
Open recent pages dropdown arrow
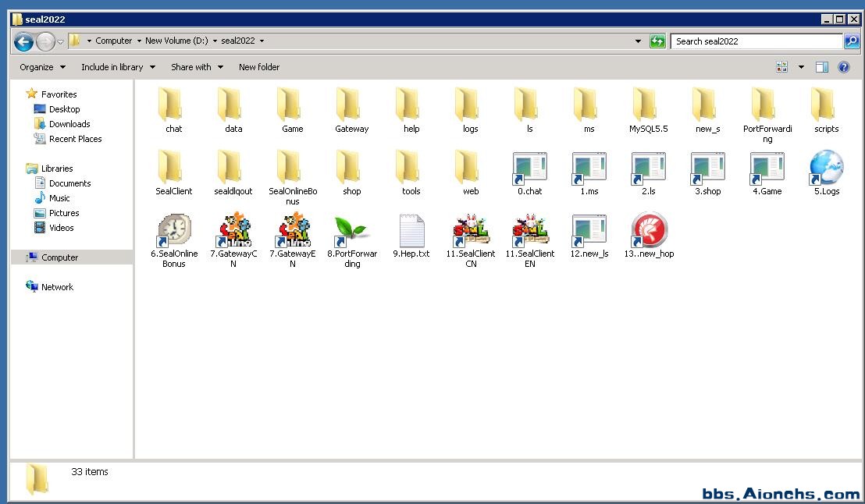[x=61, y=42]
